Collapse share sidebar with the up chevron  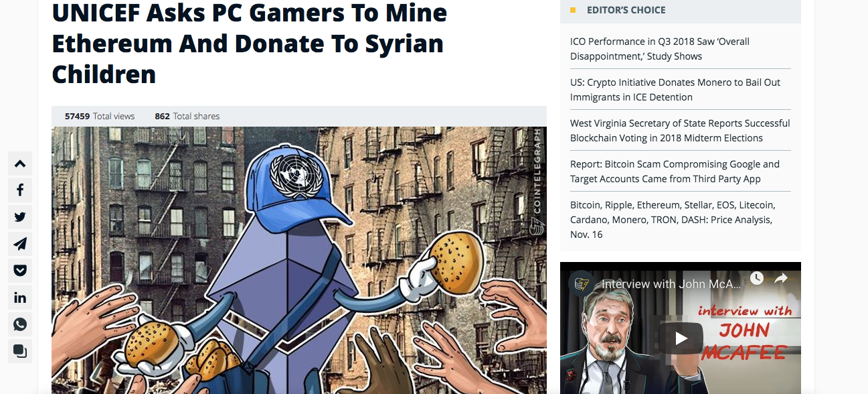point(20,163)
